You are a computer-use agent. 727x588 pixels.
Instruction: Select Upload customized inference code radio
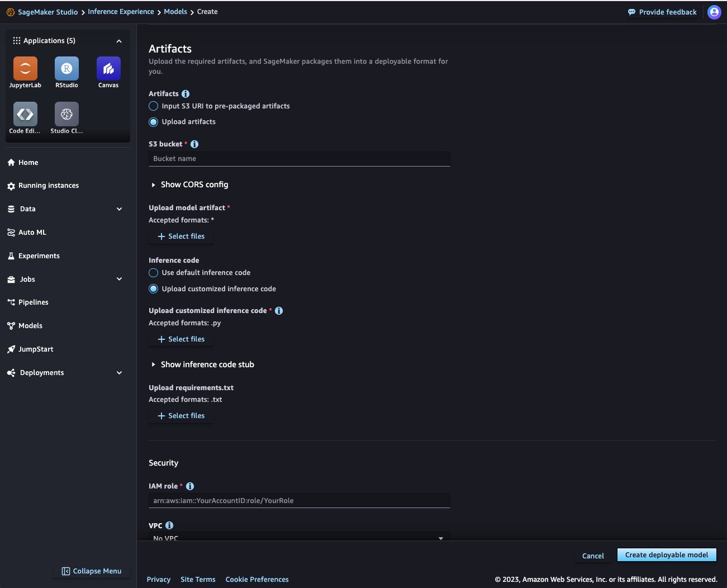[x=154, y=289]
